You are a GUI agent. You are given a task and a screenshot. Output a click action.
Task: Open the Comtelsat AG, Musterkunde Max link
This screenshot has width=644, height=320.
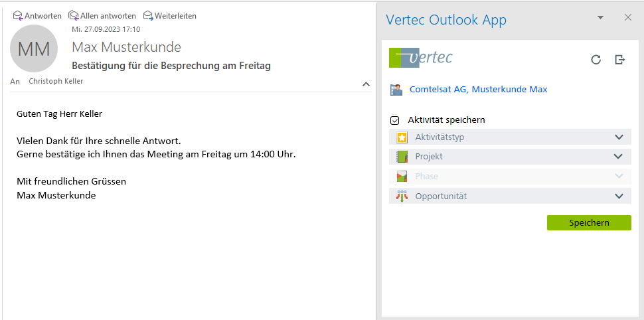pyautogui.click(x=478, y=89)
